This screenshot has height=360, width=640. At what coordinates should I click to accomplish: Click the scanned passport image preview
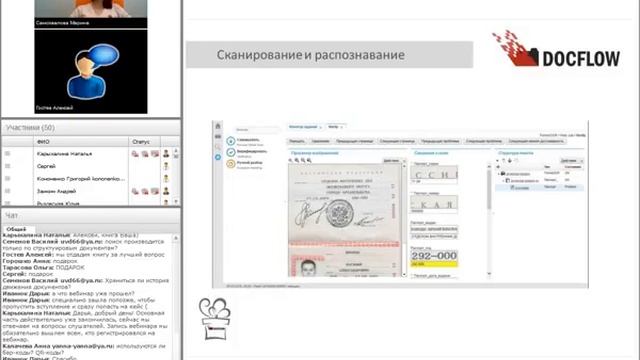pyautogui.click(x=344, y=220)
